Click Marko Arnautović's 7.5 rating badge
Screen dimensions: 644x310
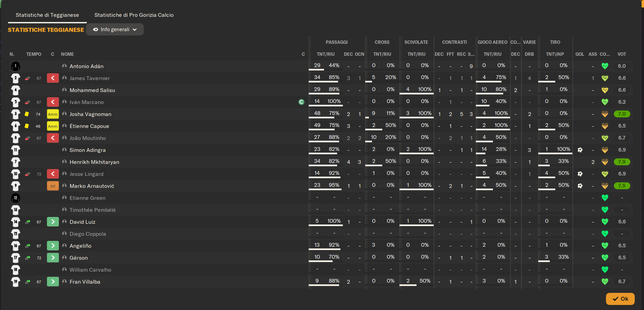(x=622, y=186)
